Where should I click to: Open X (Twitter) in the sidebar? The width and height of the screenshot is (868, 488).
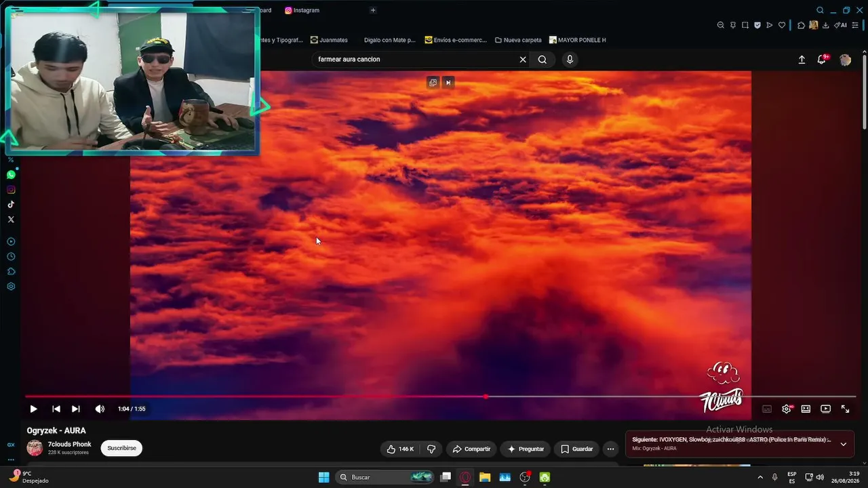coord(11,220)
